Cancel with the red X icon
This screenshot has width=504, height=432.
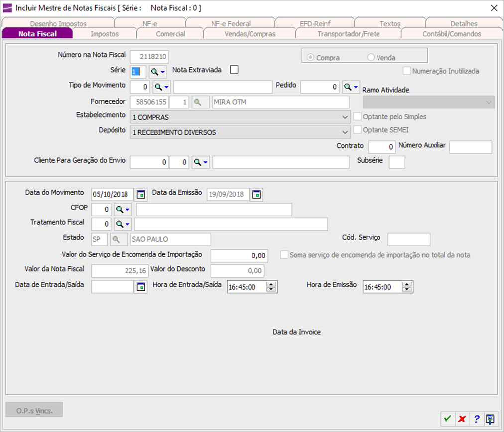(x=462, y=419)
